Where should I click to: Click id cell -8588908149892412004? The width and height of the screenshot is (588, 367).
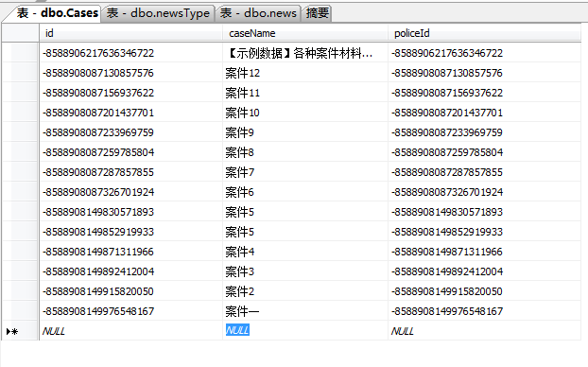tap(130, 271)
